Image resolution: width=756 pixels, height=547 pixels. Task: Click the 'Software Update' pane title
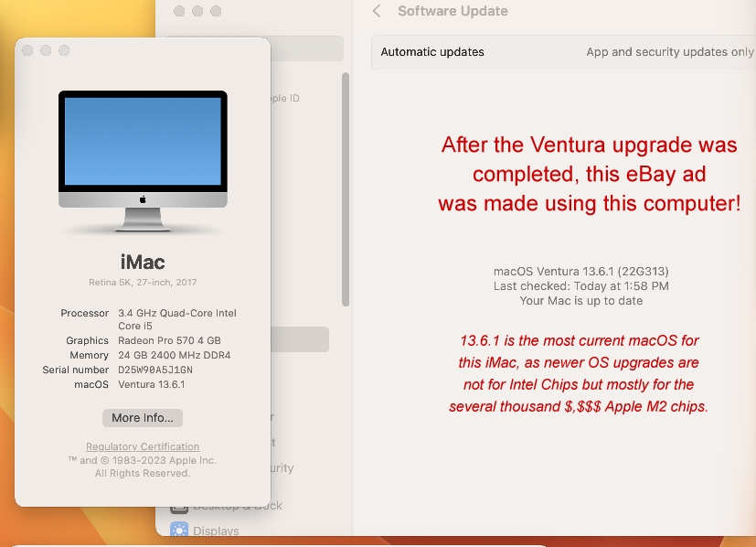tap(453, 11)
